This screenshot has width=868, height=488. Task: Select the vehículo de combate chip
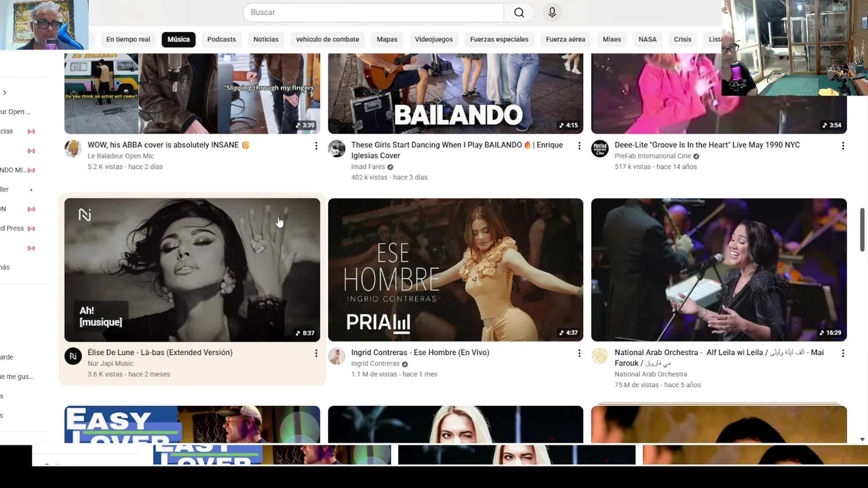328,39
